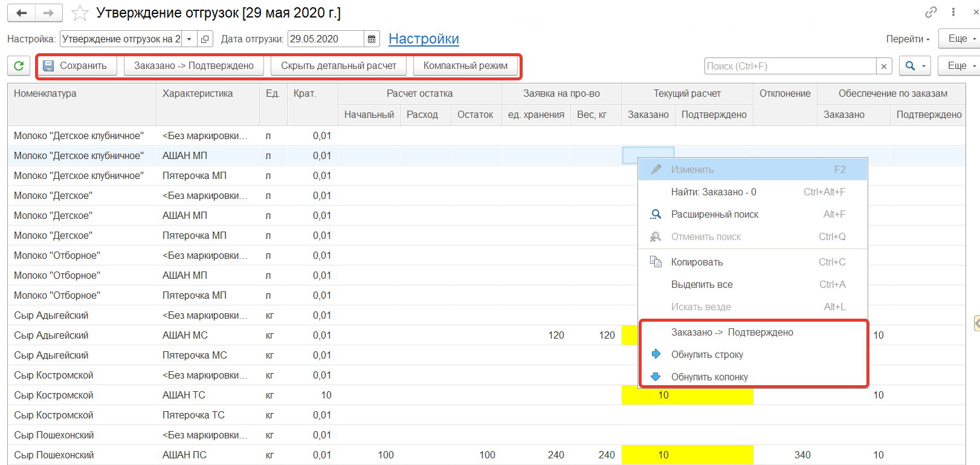Click the forward navigation arrow
980x465 pixels.
coord(48,13)
